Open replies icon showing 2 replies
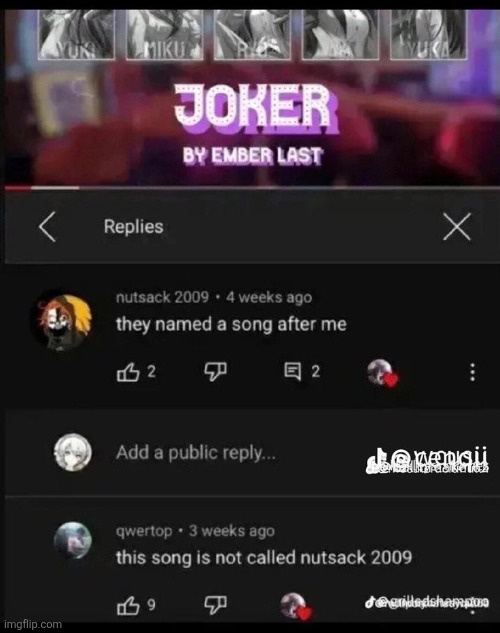500x633 pixels. point(293,371)
